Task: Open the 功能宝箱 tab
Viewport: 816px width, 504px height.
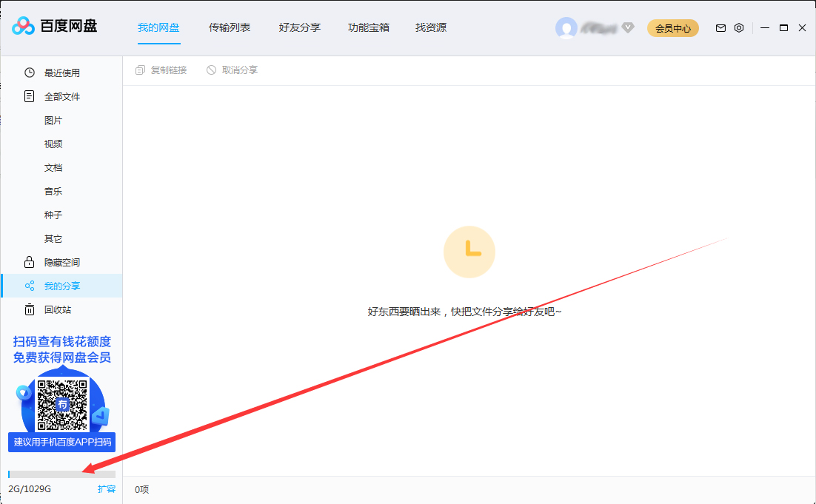Action: click(368, 27)
